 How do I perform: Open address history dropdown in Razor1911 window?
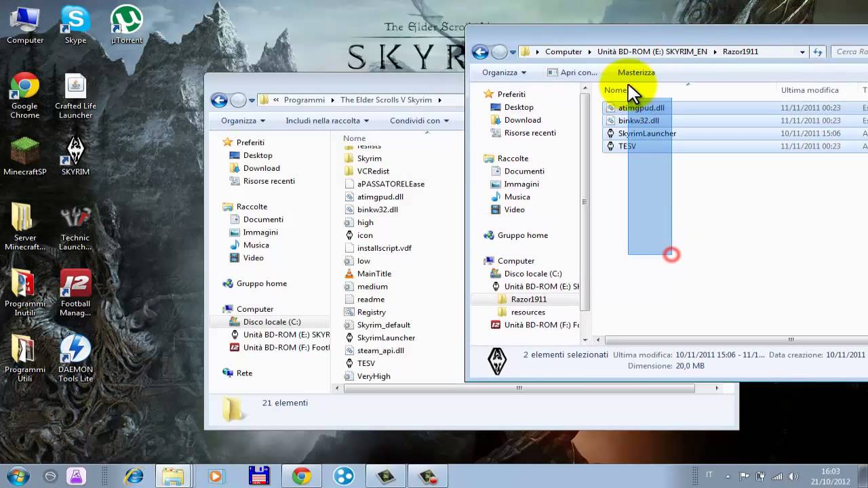click(802, 52)
